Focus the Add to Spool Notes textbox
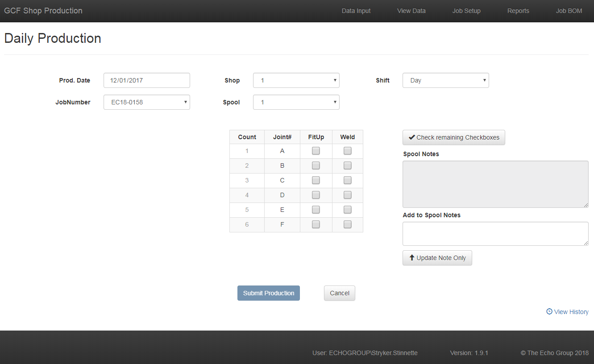Viewport: 594px width, 364px height. [x=495, y=234]
